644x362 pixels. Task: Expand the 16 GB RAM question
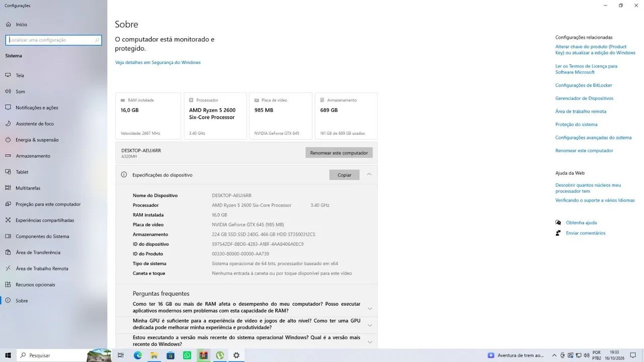pyautogui.click(x=370, y=308)
